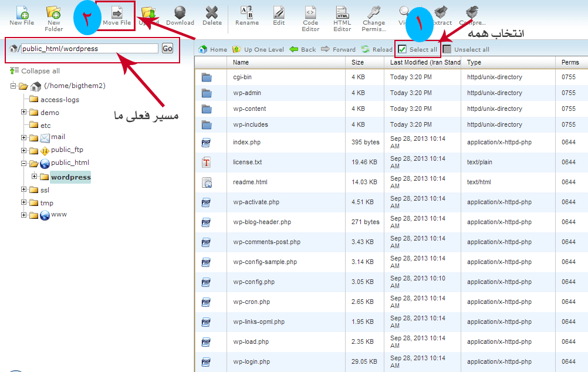
Task: Select the wordpress folder in the tree
Action: click(71, 177)
